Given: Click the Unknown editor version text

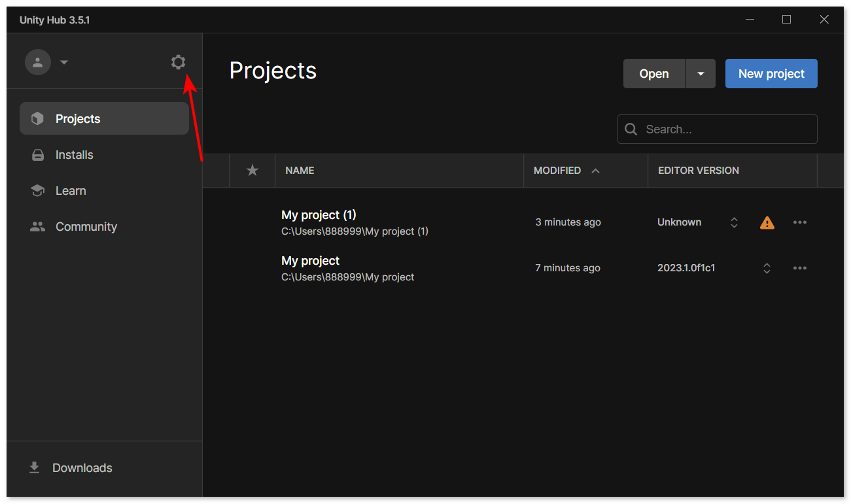Looking at the screenshot, I should 679,222.
